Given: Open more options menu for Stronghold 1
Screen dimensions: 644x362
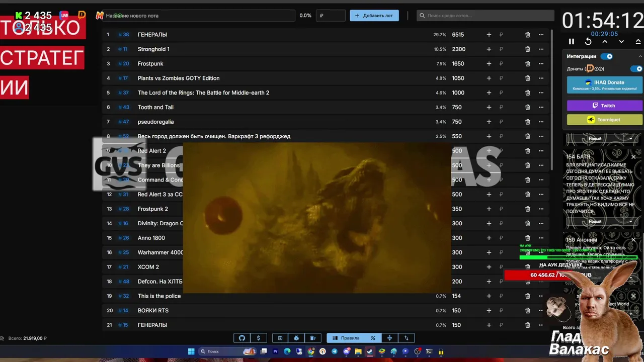Looking at the screenshot, I should 541,49.
